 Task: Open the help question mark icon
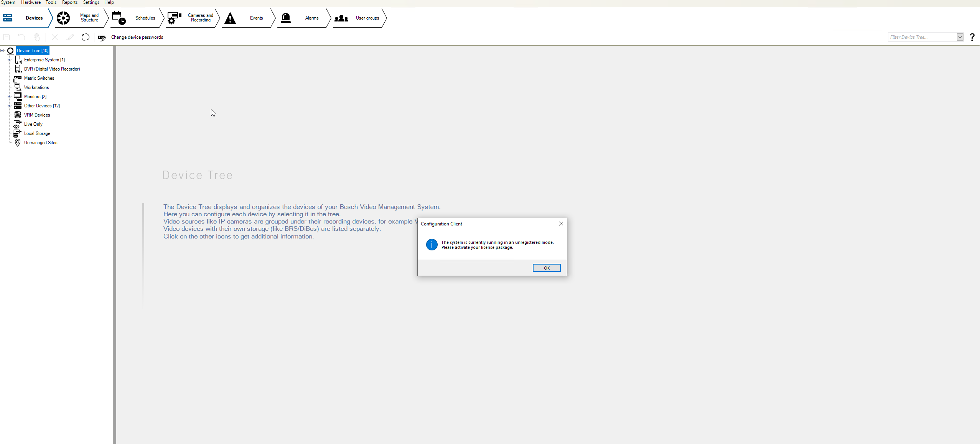pyautogui.click(x=972, y=37)
